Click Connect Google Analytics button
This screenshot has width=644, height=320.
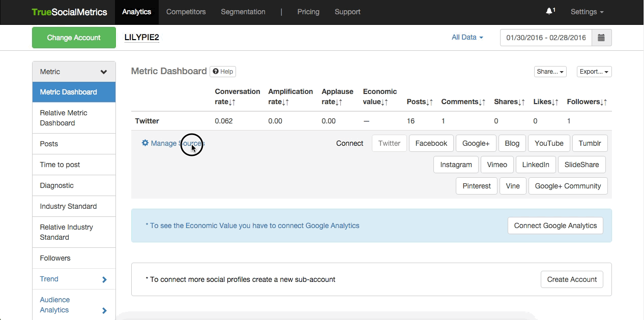click(555, 226)
